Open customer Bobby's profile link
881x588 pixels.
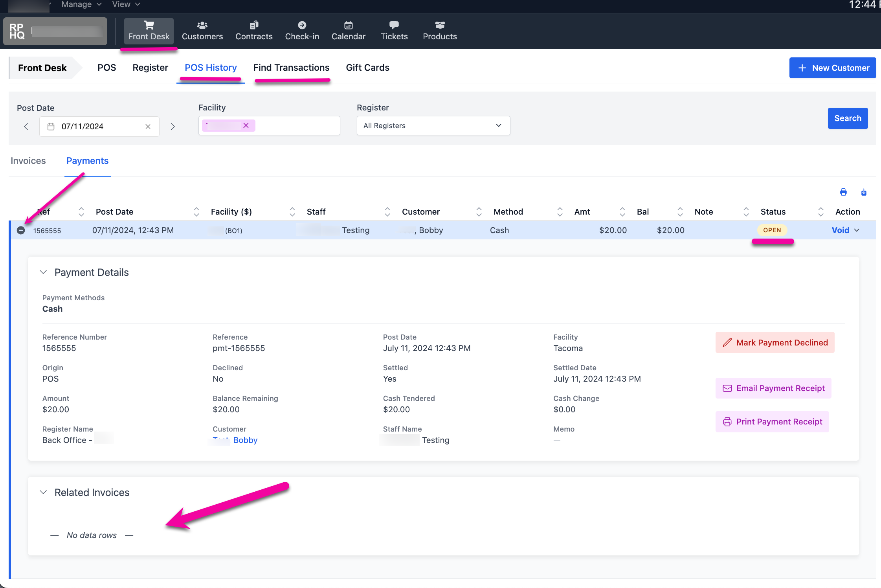(235, 440)
